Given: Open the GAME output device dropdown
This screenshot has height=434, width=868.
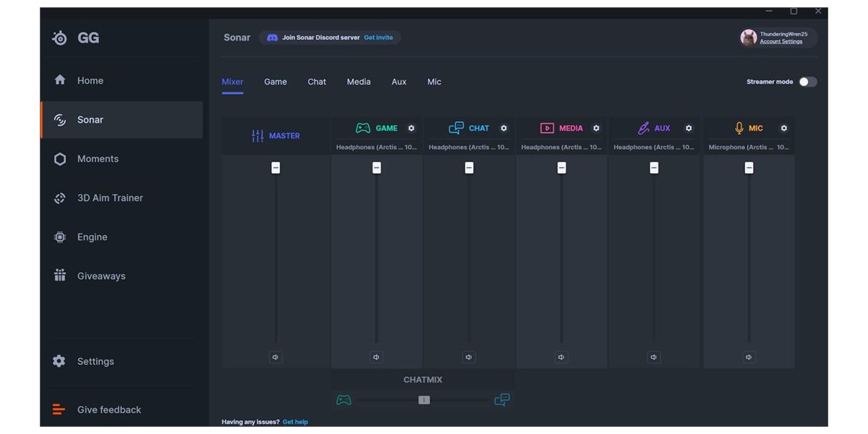Looking at the screenshot, I should 377,147.
